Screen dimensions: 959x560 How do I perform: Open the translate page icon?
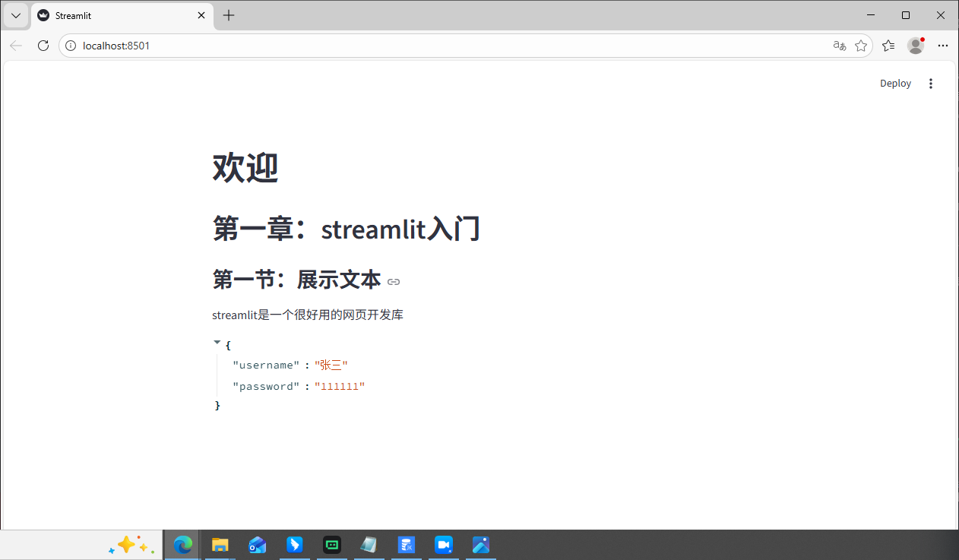coord(840,46)
